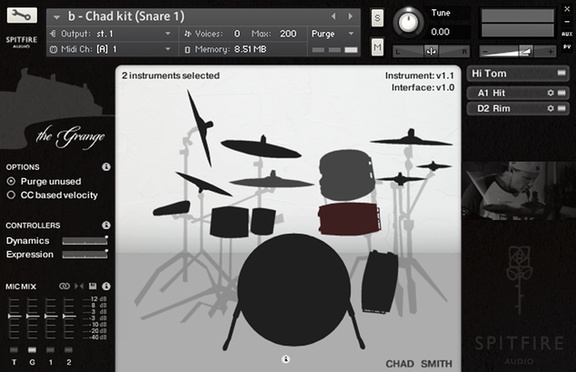Expand the instrument name dropdown arrow

[x=56, y=17]
